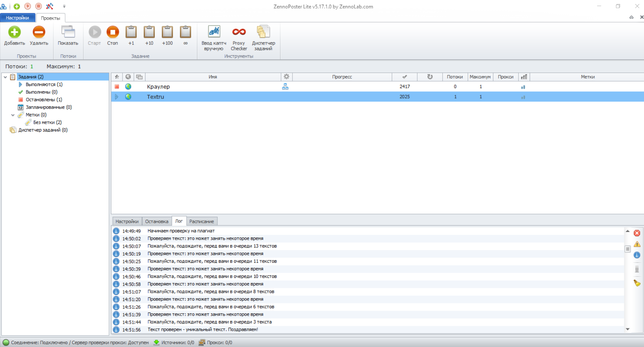Image resolution: width=644 pixels, height=347 pixels.
Task: Click the green Add project icon
Action: (x=14, y=32)
